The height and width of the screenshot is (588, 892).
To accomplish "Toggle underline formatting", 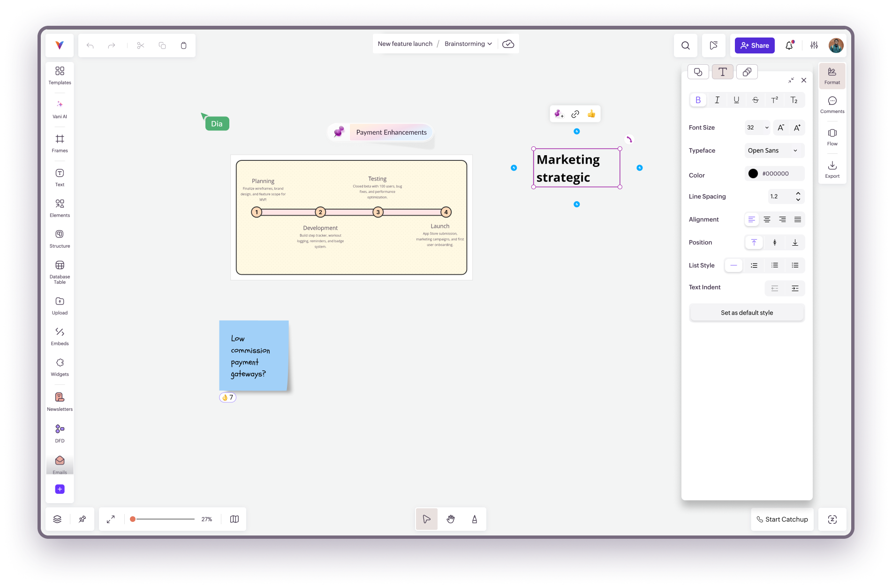I will [x=736, y=100].
